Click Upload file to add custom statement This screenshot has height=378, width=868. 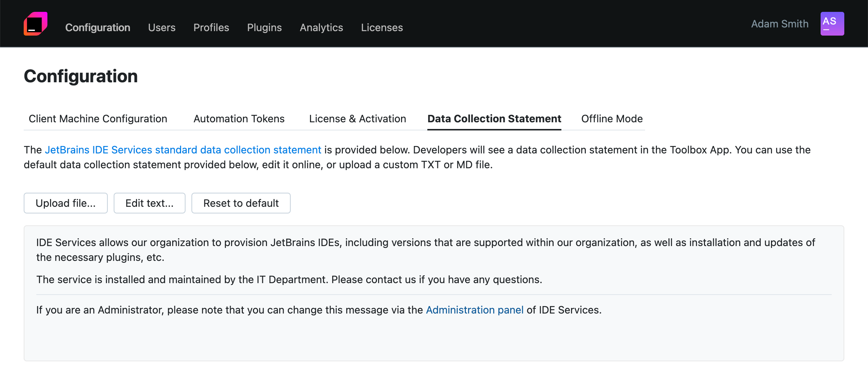(66, 203)
